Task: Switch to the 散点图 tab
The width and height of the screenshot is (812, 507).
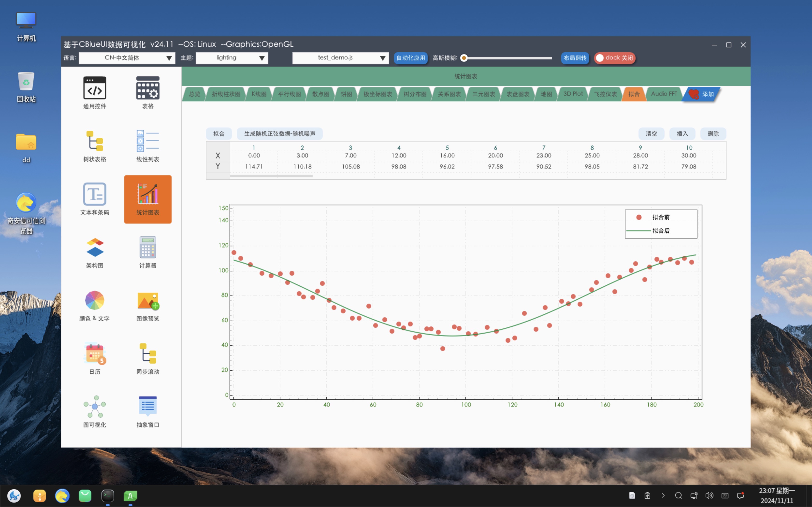Action: click(x=320, y=94)
